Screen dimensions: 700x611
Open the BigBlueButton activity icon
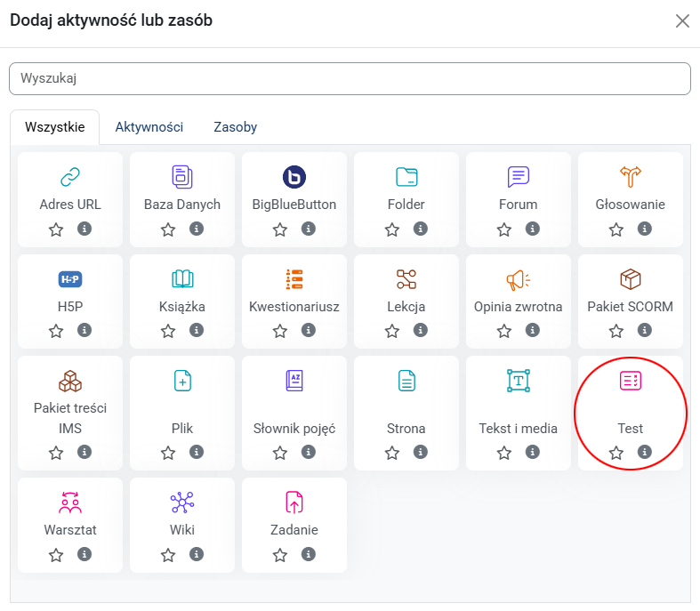tap(294, 176)
